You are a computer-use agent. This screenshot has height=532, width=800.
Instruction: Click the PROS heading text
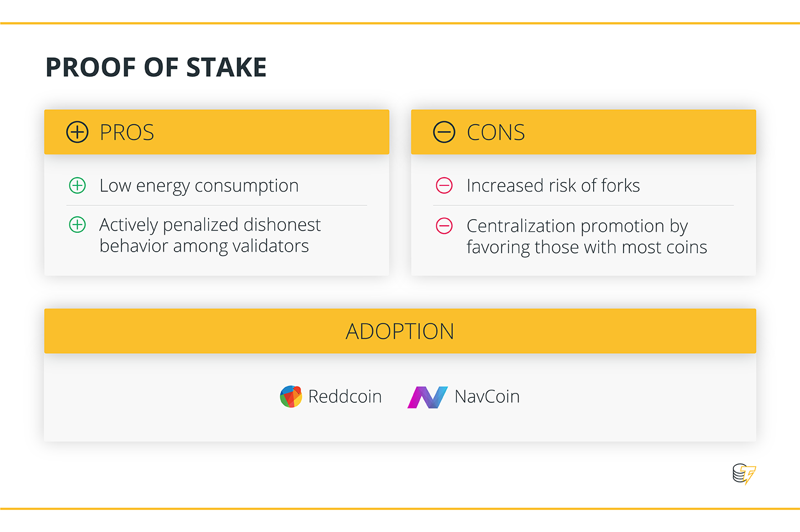tap(127, 132)
